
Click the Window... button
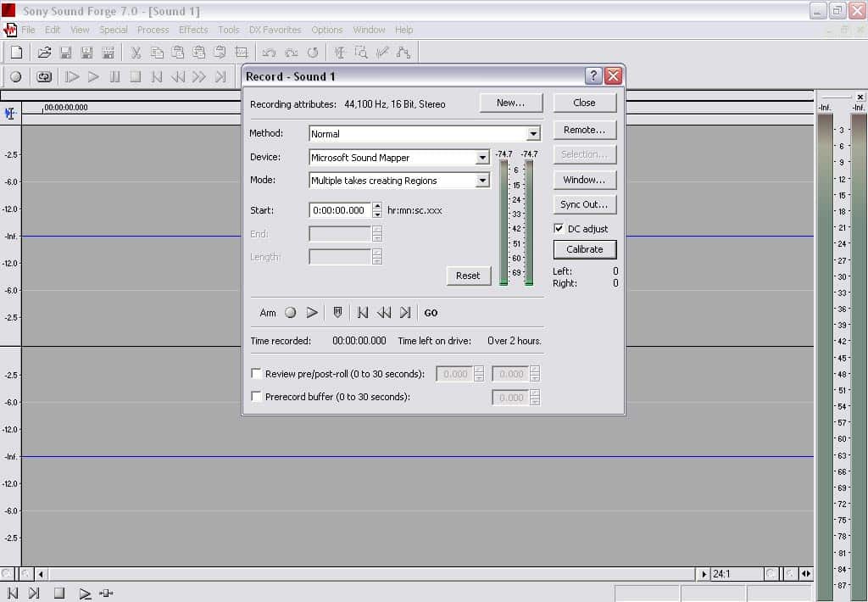pyautogui.click(x=585, y=180)
